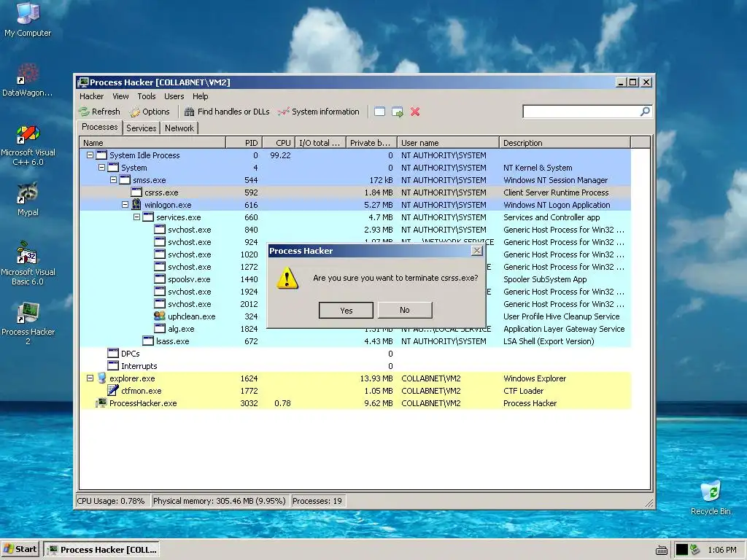Sort by I/O total column header

(x=320, y=142)
